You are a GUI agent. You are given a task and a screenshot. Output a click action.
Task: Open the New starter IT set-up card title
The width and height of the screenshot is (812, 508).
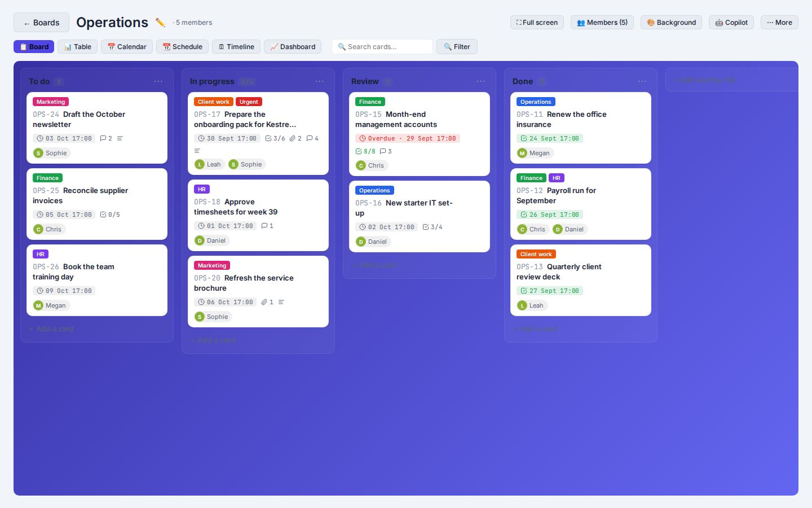point(404,208)
